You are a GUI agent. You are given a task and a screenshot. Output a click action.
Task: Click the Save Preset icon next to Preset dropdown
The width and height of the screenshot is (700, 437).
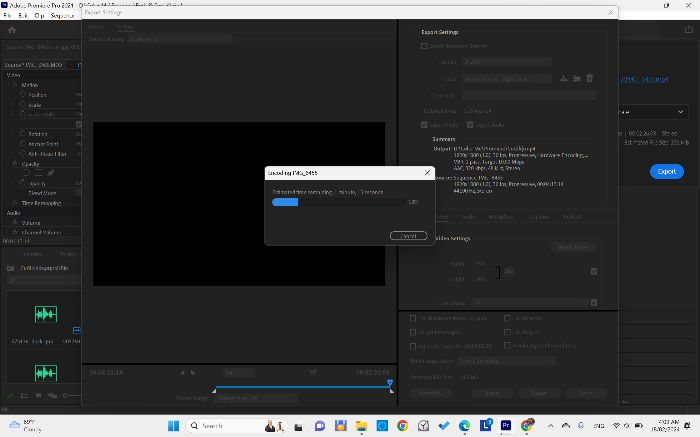pos(563,78)
